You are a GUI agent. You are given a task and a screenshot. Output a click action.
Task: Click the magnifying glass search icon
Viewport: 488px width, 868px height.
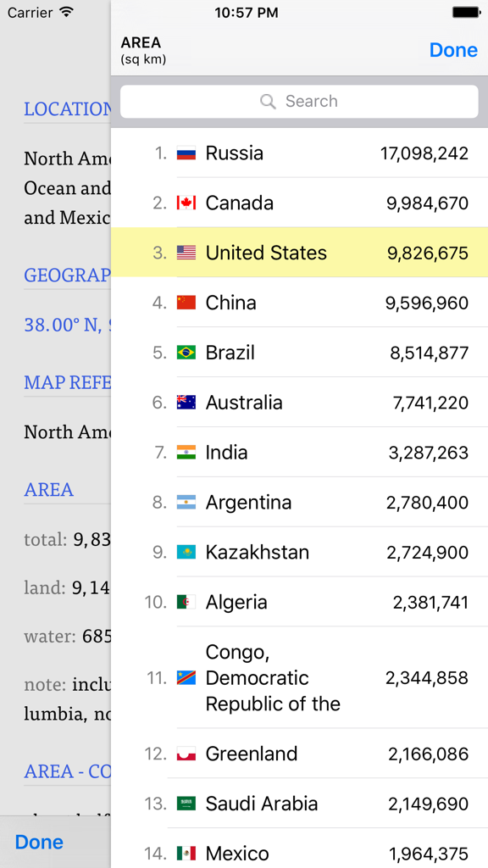pos(268,101)
